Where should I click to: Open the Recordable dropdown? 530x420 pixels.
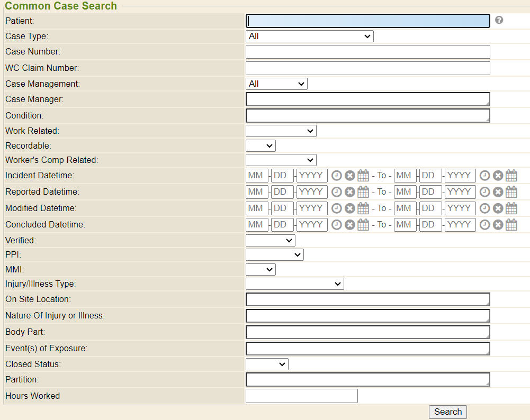click(260, 145)
